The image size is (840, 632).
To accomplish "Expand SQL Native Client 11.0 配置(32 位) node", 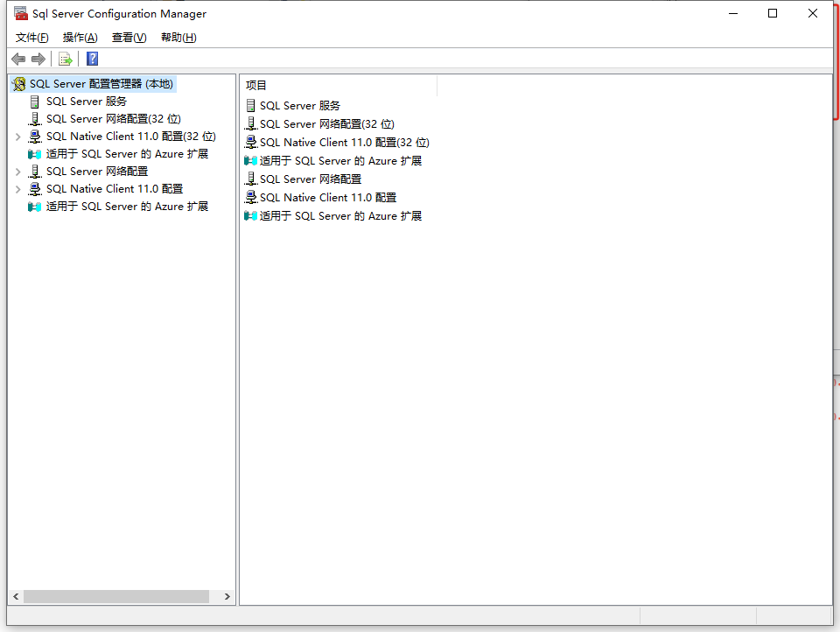I will 18,137.
